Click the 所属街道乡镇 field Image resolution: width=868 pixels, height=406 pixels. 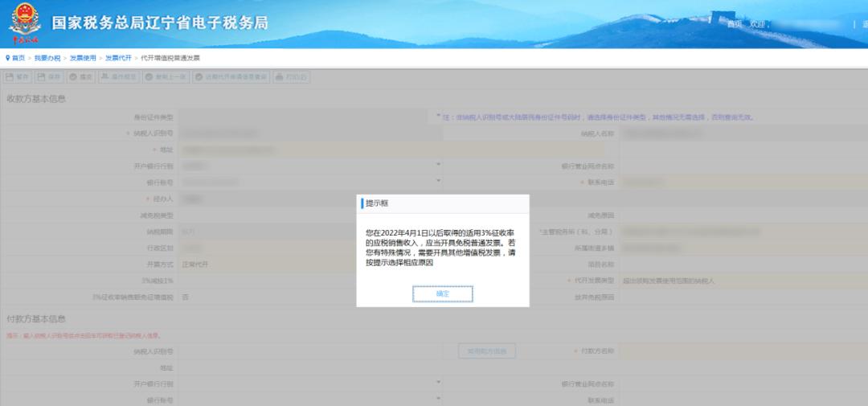point(743,248)
